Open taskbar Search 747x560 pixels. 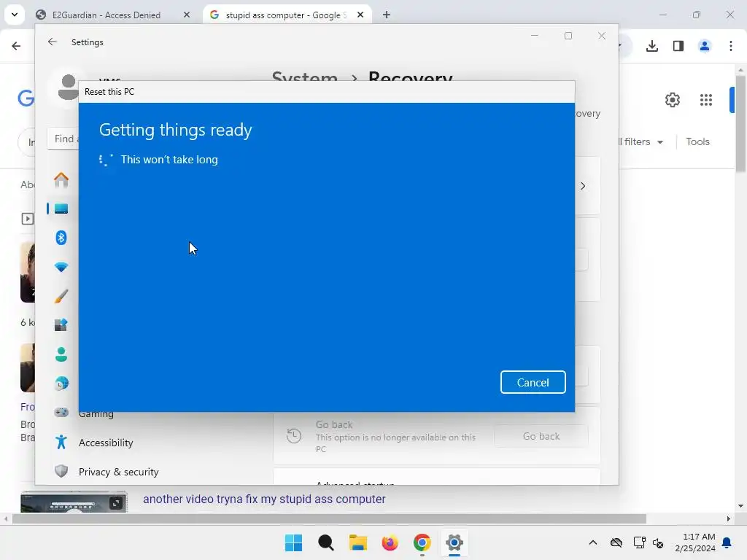(x=326, y=542)
